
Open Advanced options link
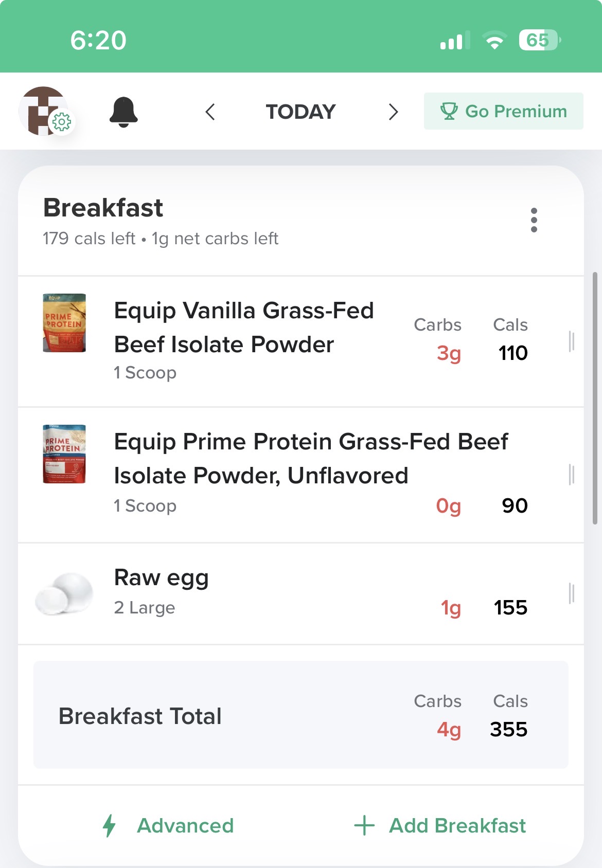coord(185,826)
